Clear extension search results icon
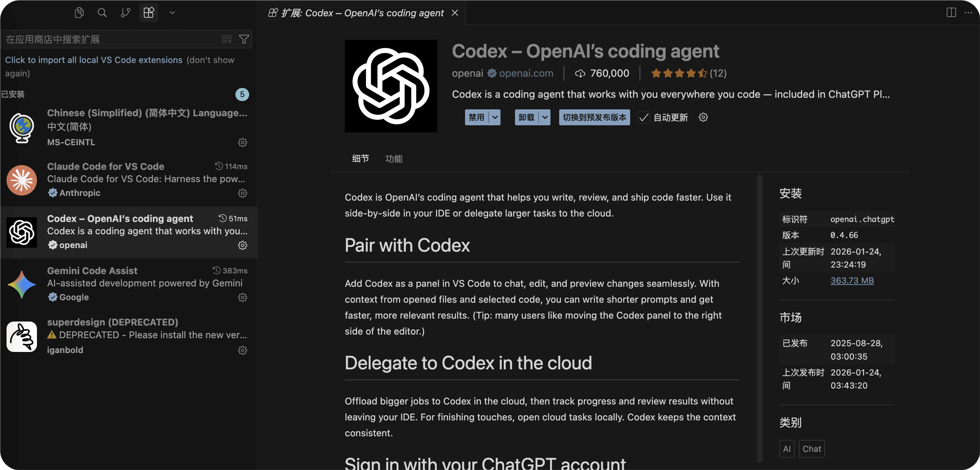 pyautogui.click(x=227, y=39)
